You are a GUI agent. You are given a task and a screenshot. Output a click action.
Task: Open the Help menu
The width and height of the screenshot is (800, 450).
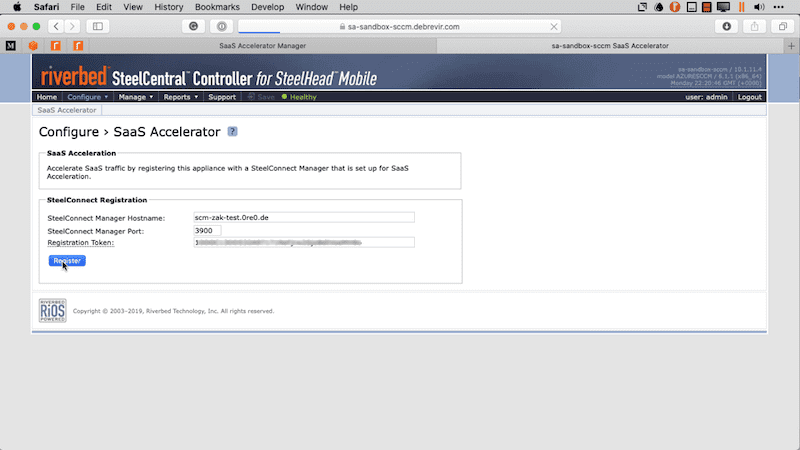[x=348, y=7]
